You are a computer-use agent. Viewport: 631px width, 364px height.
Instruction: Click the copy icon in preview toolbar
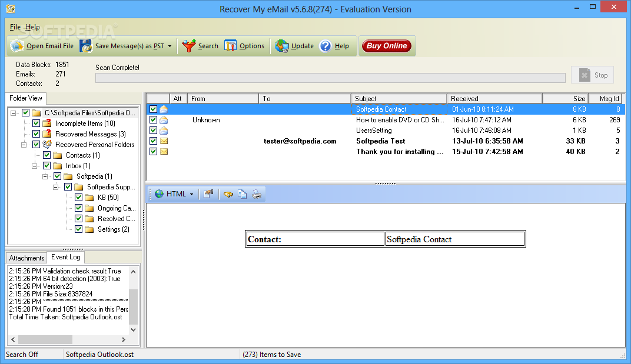coord(243,194)
